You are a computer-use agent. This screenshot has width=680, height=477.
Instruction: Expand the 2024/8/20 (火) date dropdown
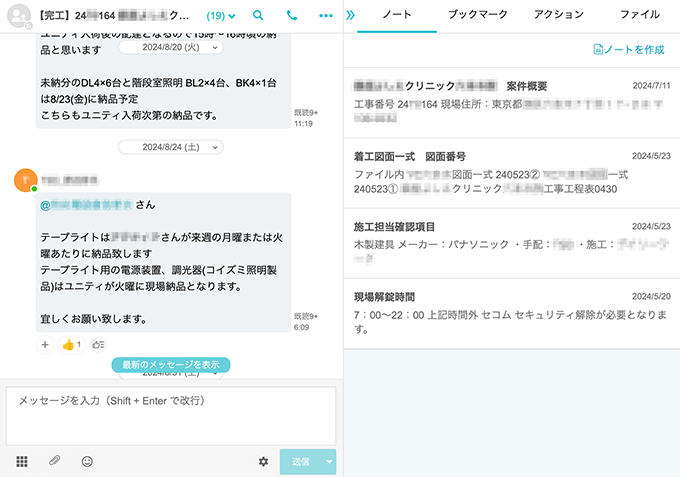click(171, 47)
